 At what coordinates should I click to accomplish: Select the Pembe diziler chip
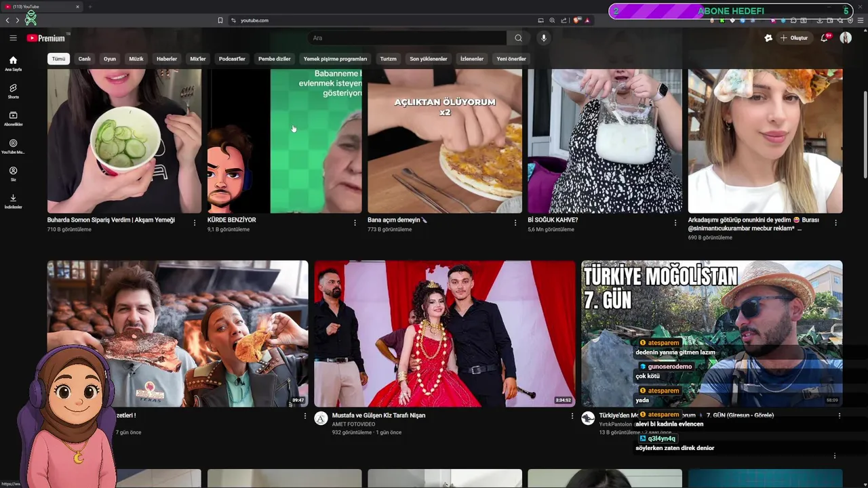(x=274, y=59)
